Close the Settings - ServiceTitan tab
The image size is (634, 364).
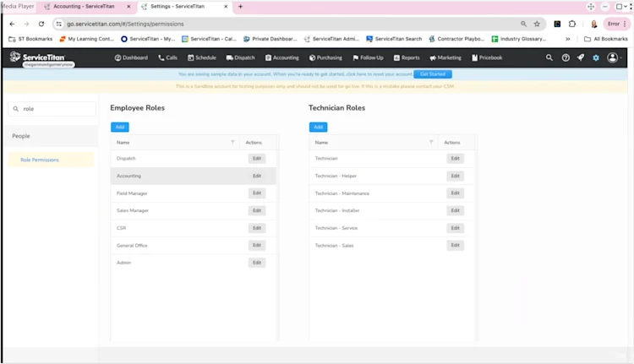226,7
